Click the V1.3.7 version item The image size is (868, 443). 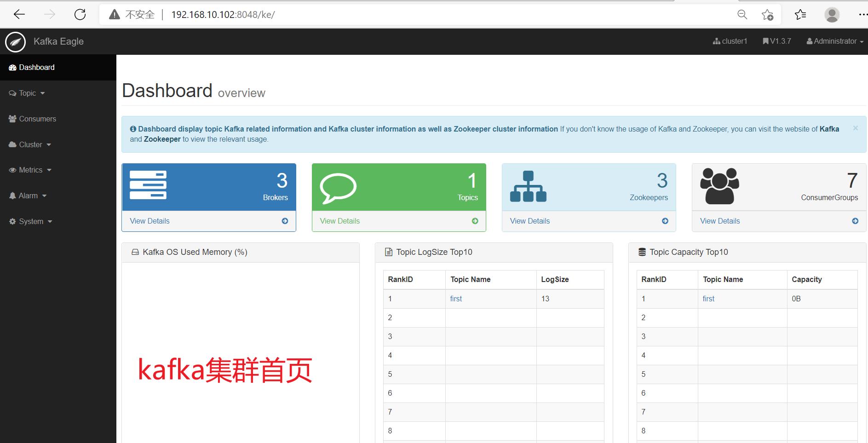tap(777, 41)
